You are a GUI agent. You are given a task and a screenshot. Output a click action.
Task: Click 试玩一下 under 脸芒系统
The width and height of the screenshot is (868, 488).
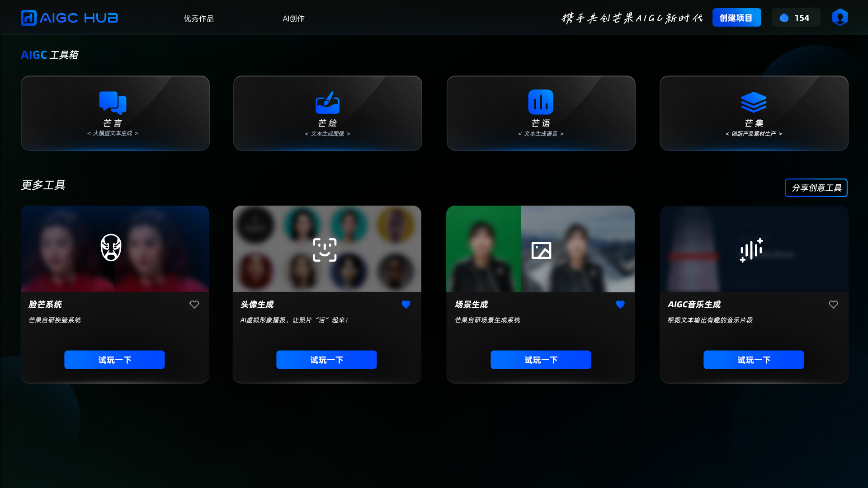(x=114, y=360)
